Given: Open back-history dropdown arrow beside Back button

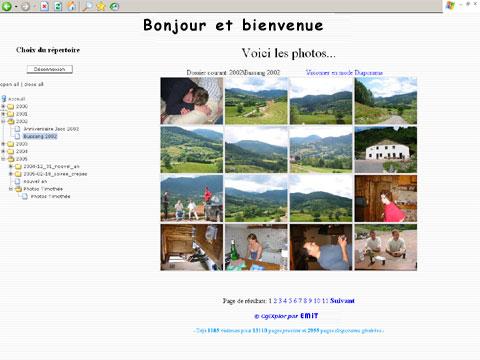Looking at the screenshot, I should click(x=16, y=7).
